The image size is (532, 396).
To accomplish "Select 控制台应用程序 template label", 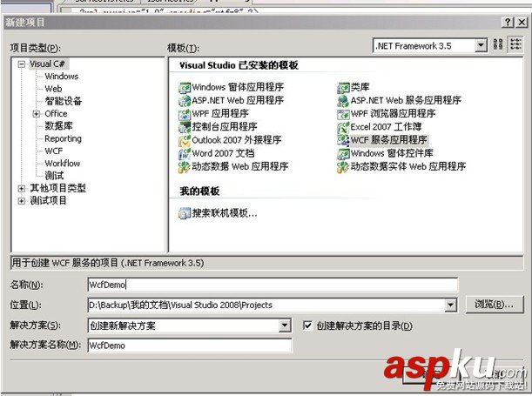I will 225,127.
